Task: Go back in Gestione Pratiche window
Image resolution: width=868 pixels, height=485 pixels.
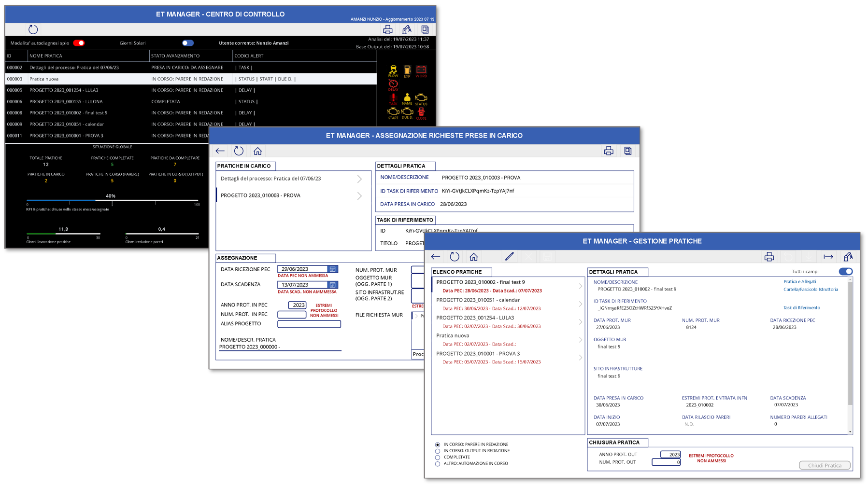Action: pos(436,257)
